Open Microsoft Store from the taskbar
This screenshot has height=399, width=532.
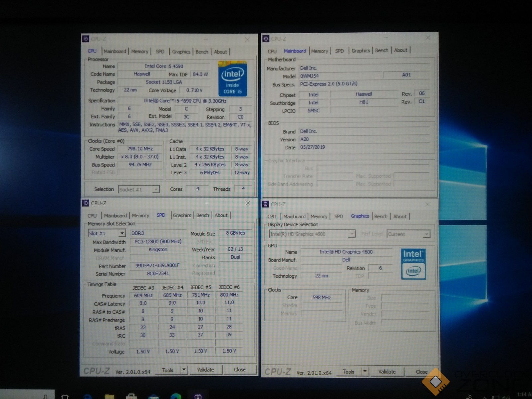131,396
